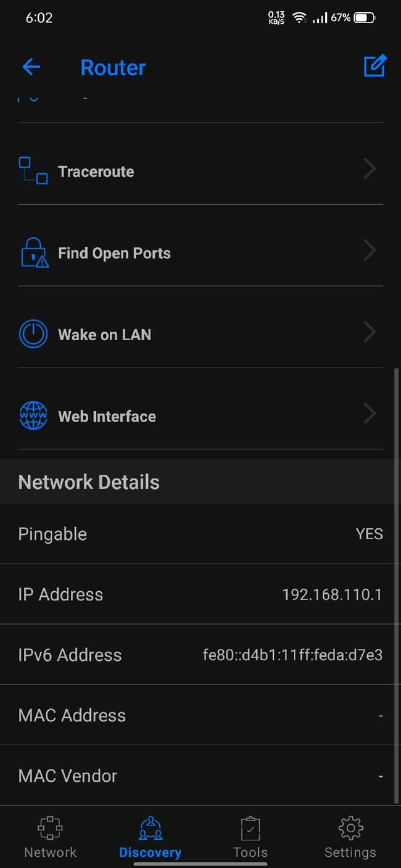Expand Find Open Ports chevron

(370, 251)
